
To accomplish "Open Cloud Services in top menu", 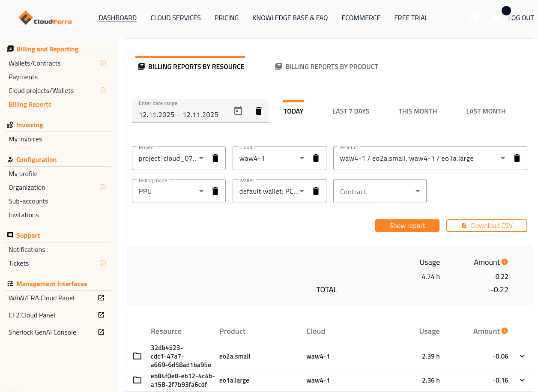I will pyautogui.click(x=176, y=18).
